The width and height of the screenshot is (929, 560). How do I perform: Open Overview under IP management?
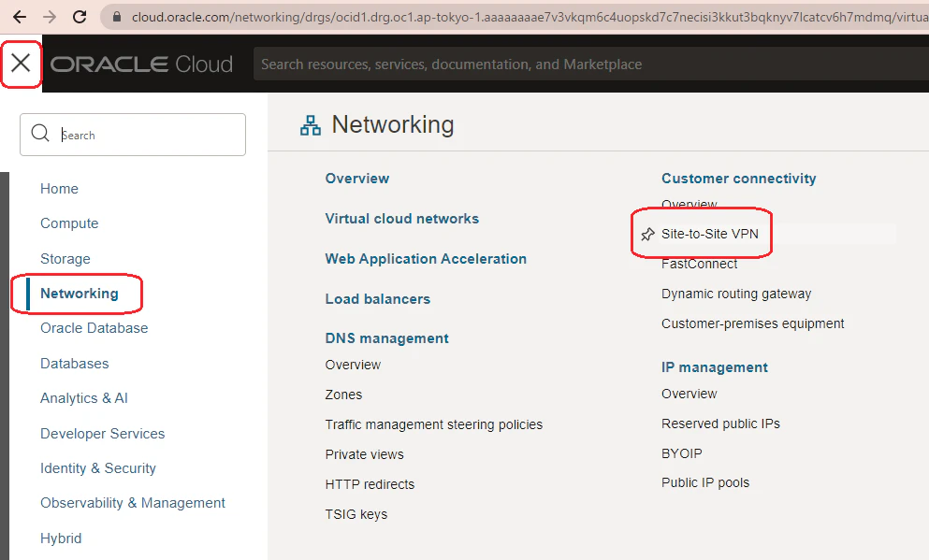click(689, 394)
